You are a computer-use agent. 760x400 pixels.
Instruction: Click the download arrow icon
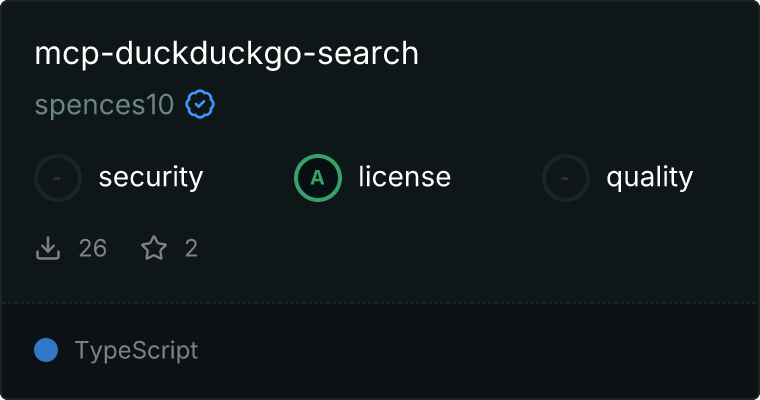point(48,248)
